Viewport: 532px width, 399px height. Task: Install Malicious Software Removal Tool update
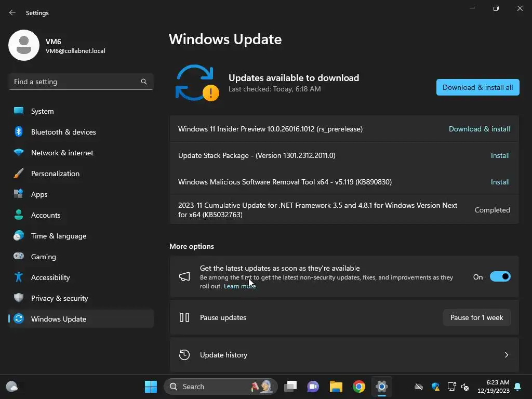500,182
